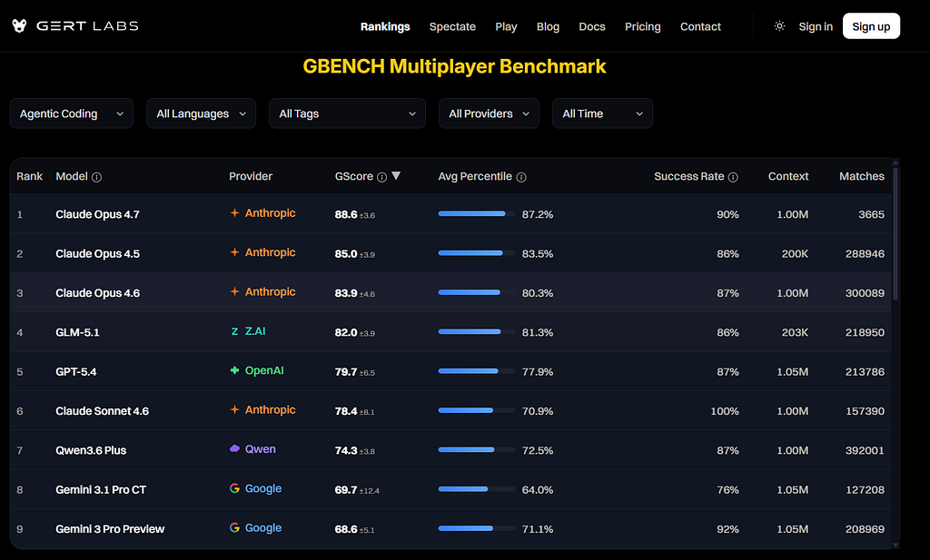Image resolution: width=930 pixels, height=560 pixels.
Task: Click the Anthropic icon in Claude Opus 4.5 row
Action: point(235,252)
